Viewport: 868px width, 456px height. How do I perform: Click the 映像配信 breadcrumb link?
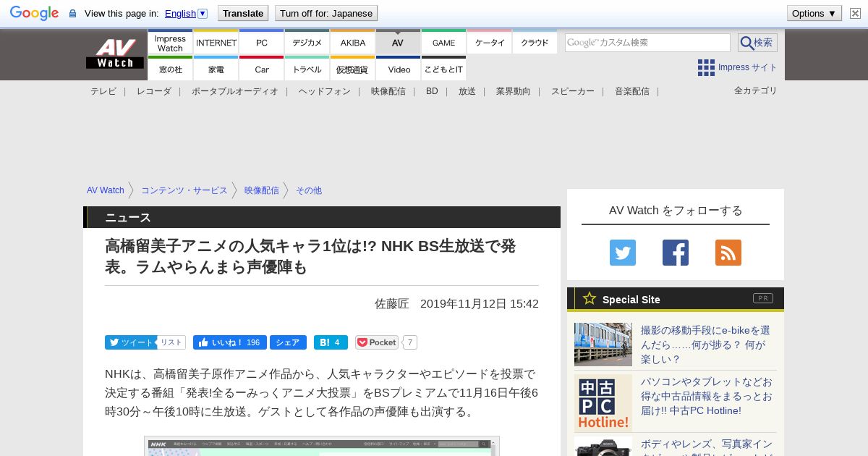point(262,190)
